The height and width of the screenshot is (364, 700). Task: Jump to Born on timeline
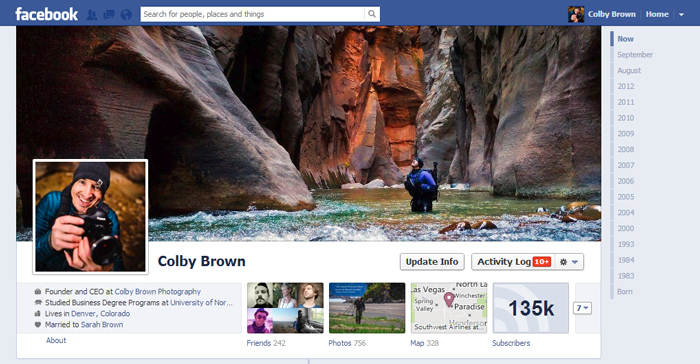coord(625,292)
